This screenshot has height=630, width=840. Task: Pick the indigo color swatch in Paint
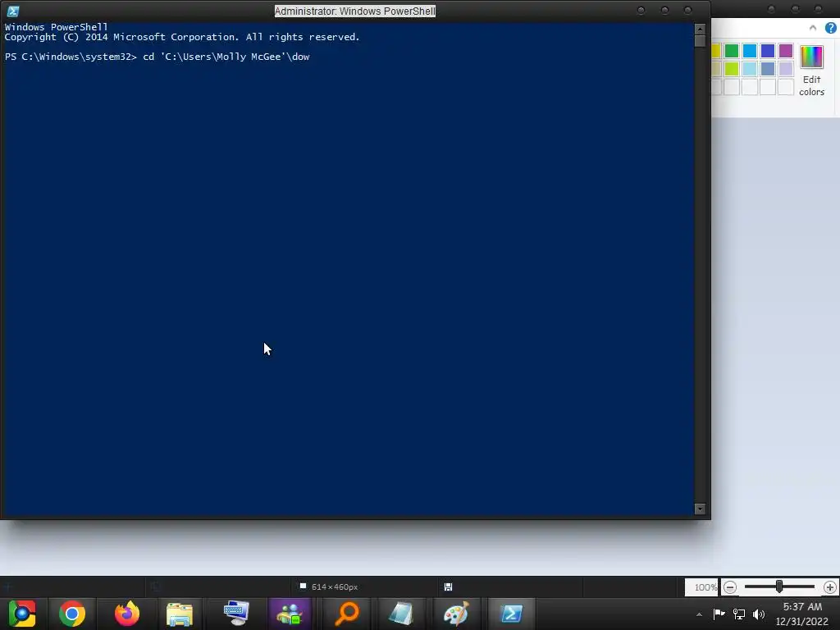768,51
